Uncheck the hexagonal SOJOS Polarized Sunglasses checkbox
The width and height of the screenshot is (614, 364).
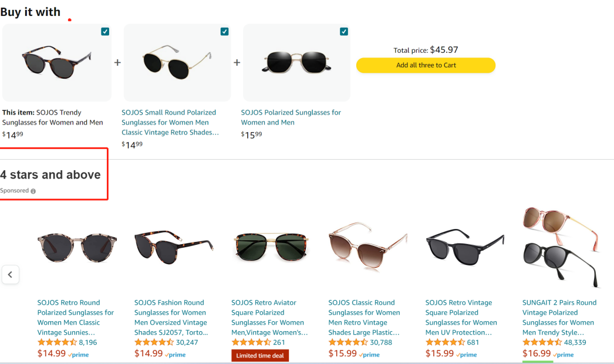[x=344, y=32]
